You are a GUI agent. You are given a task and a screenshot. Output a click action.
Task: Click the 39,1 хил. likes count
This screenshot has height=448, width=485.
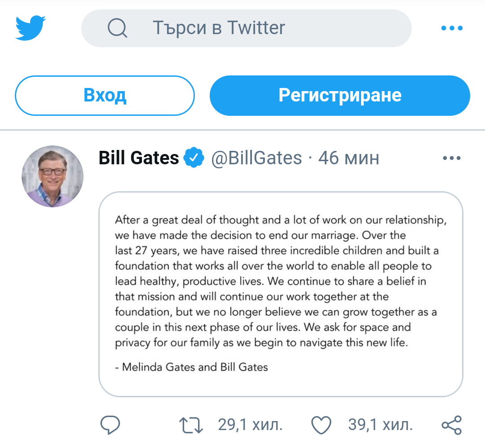(x=380, y=425)
